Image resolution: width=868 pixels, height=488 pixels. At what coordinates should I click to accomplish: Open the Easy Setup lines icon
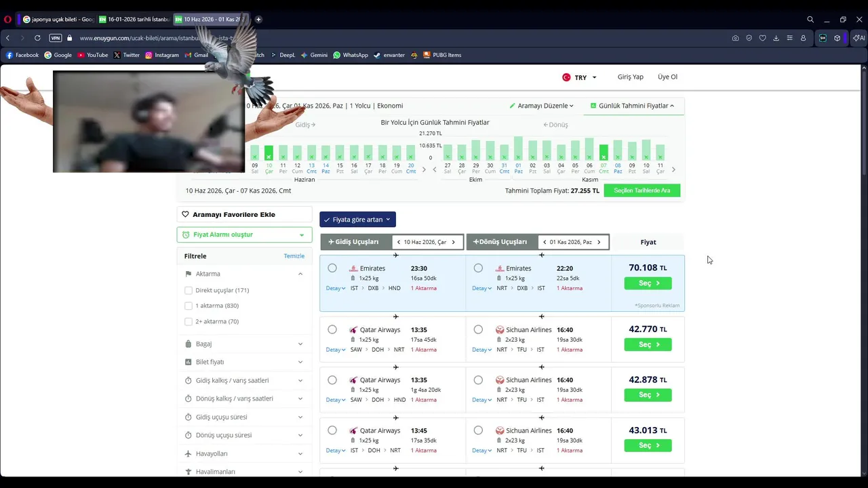tap(789, 38)
